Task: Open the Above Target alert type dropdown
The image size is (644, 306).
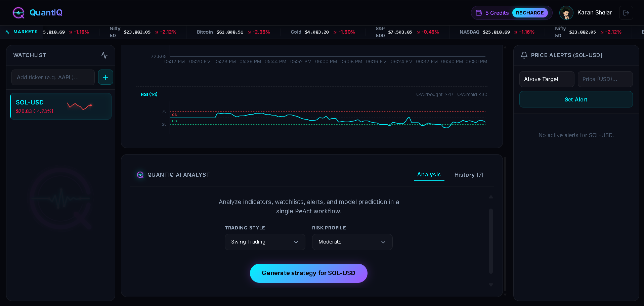Action: (x=547, y=79)
